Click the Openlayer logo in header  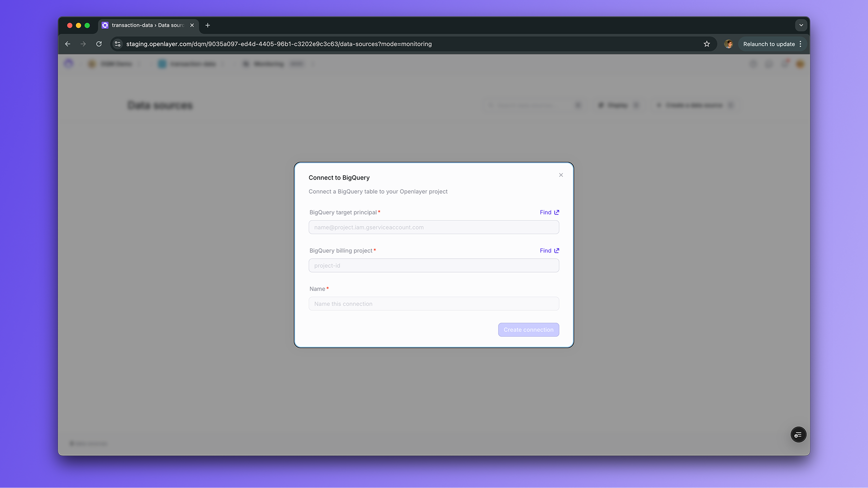coord(68,64)
